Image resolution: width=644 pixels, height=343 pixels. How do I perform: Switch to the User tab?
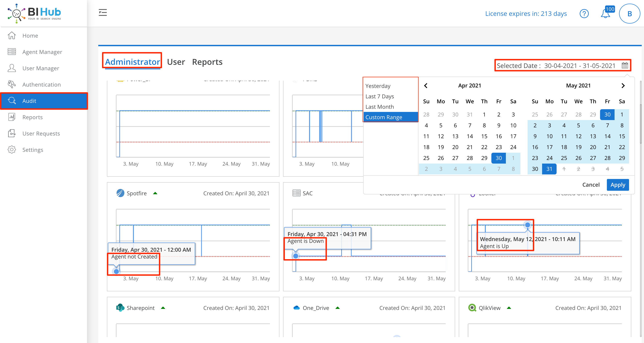[176, 62]
